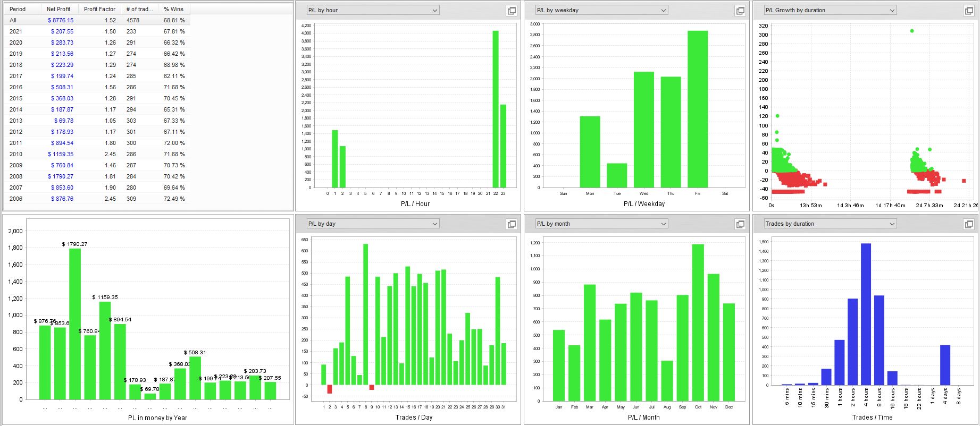This screenshot has width=980, height=426.
Task: Click the Friday bar in weekday chart
Action: pos(698,109)
